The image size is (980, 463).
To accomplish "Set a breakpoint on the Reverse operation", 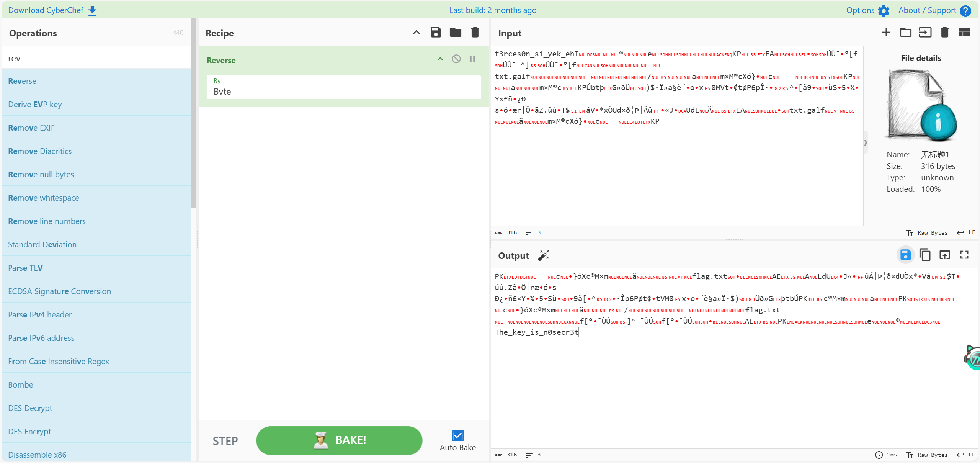I will (472, 59).
